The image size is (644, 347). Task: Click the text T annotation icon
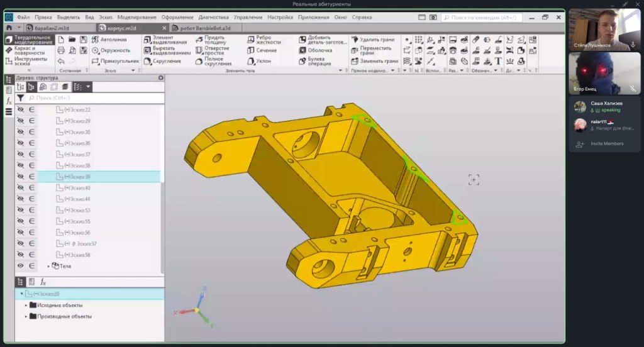click(x=497, y=61)
